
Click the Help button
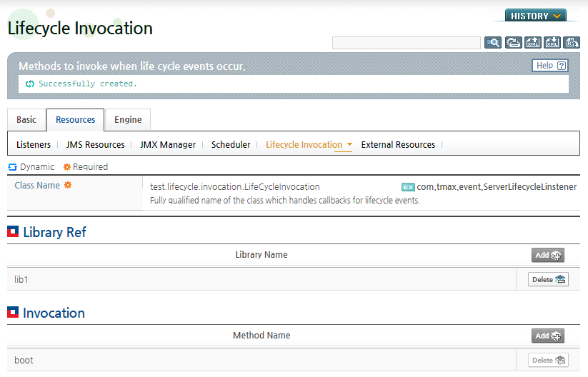[550, 66]
